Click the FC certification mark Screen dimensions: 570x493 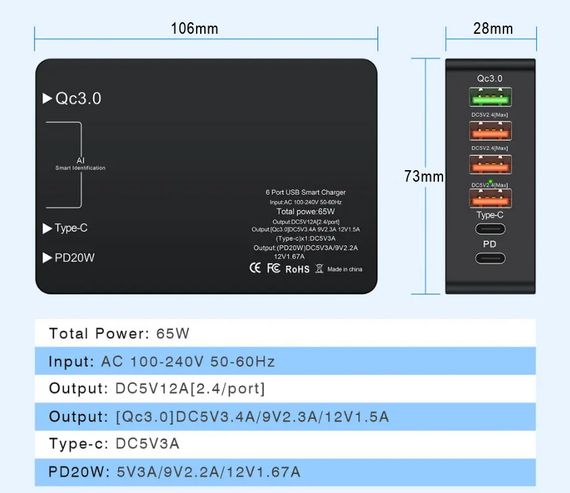[x=273, y=268]
